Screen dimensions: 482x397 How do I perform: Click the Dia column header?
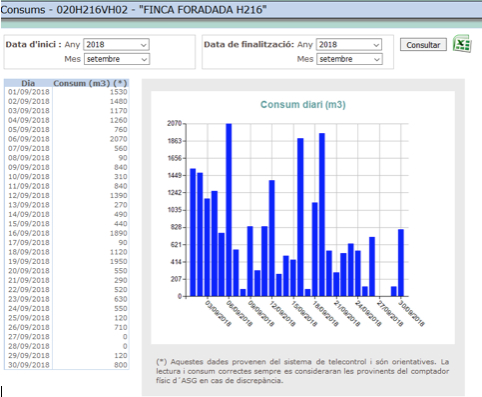(x=28, y=83)
